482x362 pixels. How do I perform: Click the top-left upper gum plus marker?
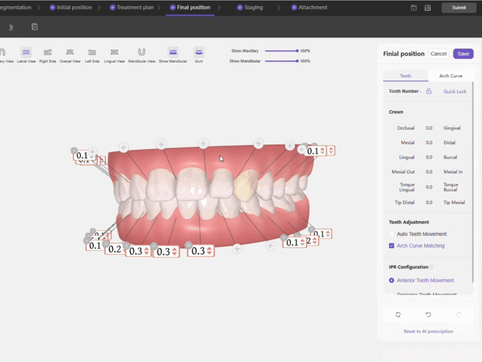point(124,147)
